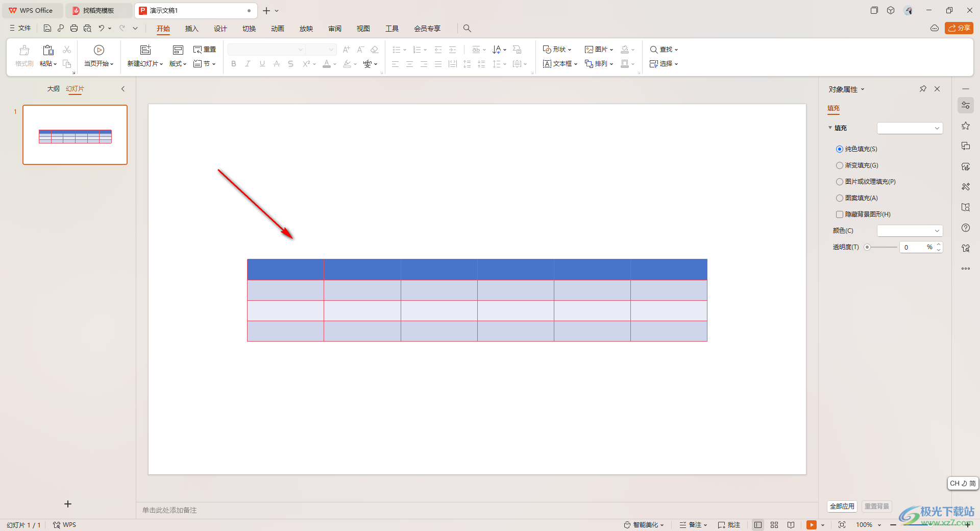Click the Print Preview icon
980x531 pixels.
coord(87,28)
